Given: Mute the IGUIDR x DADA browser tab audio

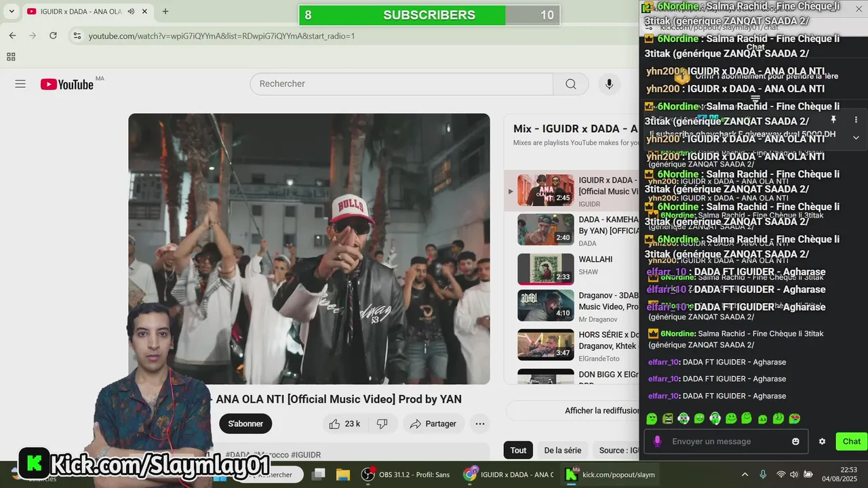Looking at the screenshot, I should (x=131, y=12).
